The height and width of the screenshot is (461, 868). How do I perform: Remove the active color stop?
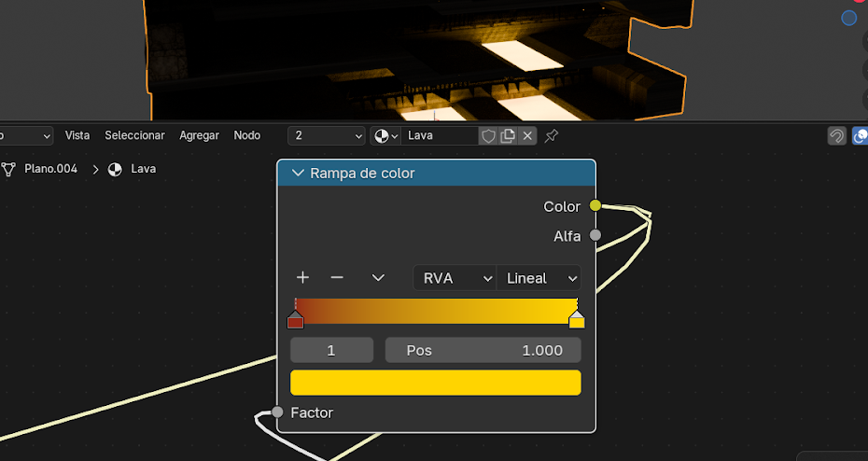337,277
